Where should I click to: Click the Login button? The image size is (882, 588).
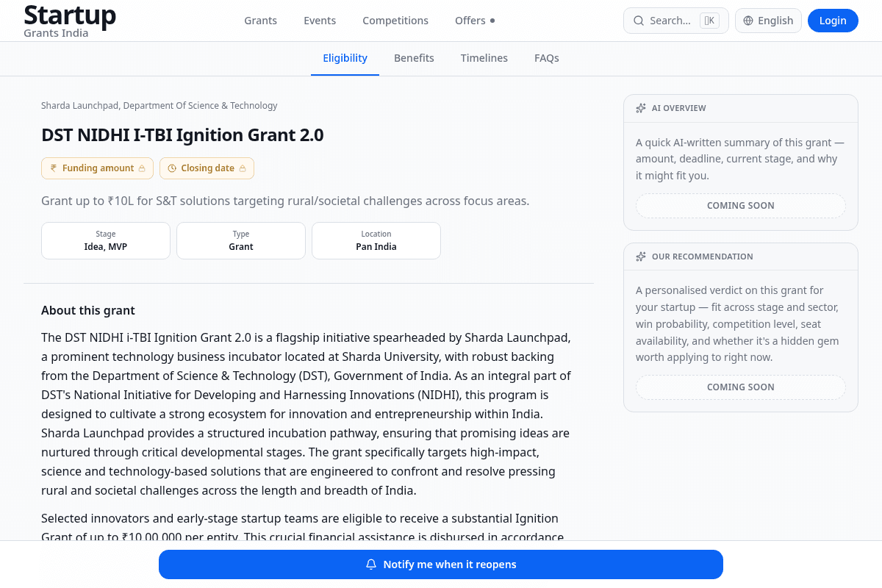[833, 21]
